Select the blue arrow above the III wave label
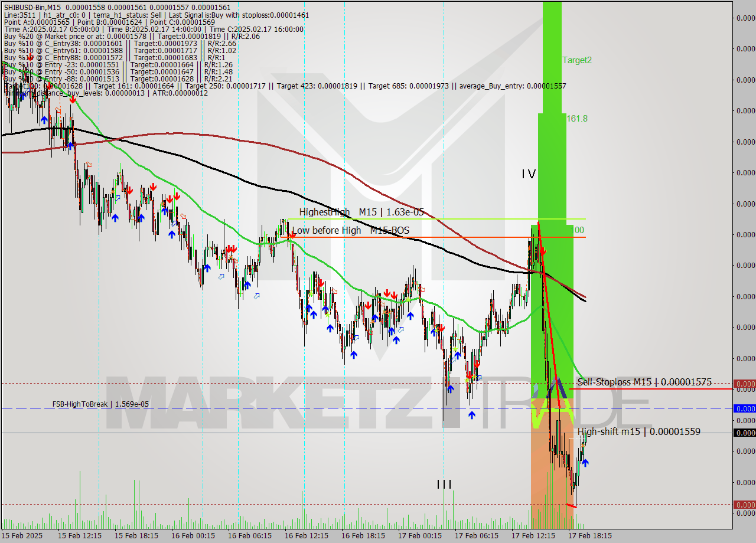The height and width of the screenshot is (543, 756). pyautogui.click(x=450, y=388)
